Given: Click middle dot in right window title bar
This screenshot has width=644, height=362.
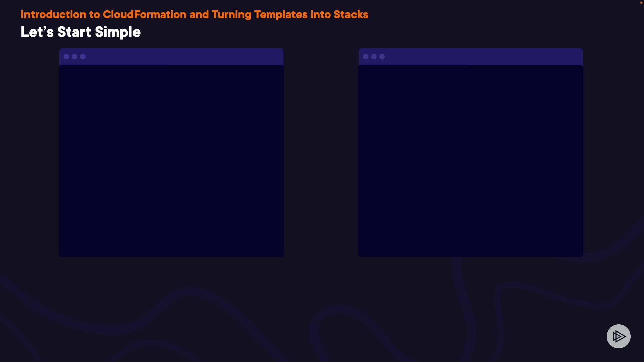Looking at the screenshot, I should pos(374,57).
